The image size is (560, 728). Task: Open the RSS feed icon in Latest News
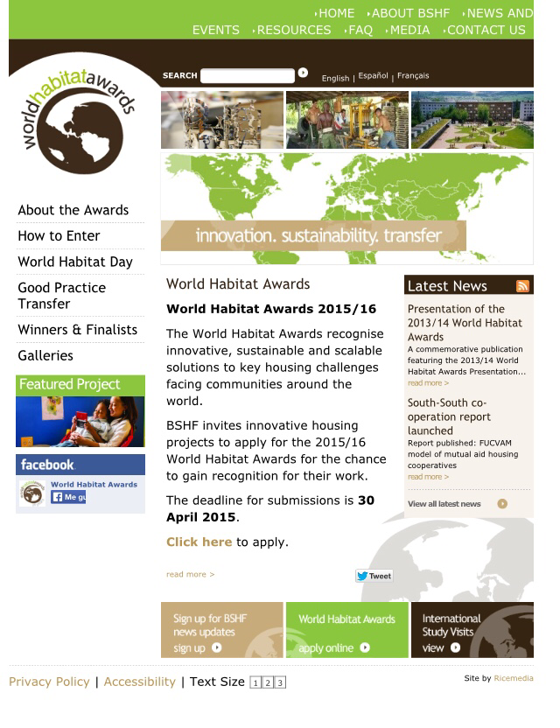pyautogui.click(x=522, y=286)
